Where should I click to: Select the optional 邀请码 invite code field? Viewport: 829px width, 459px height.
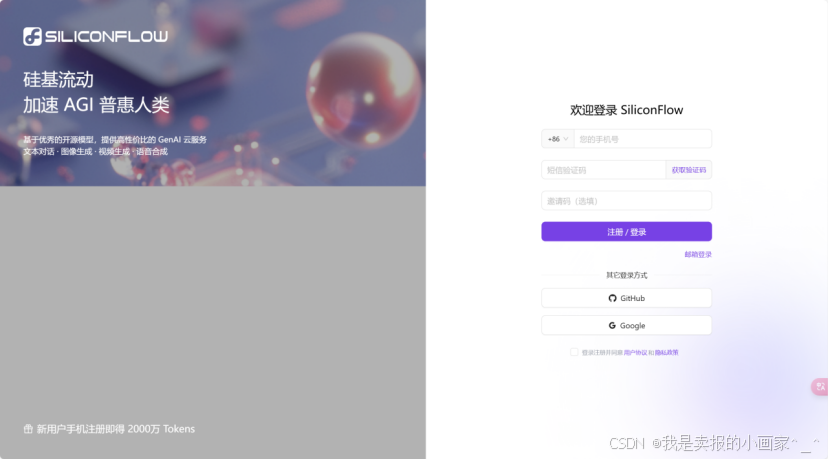click(627, 201)
